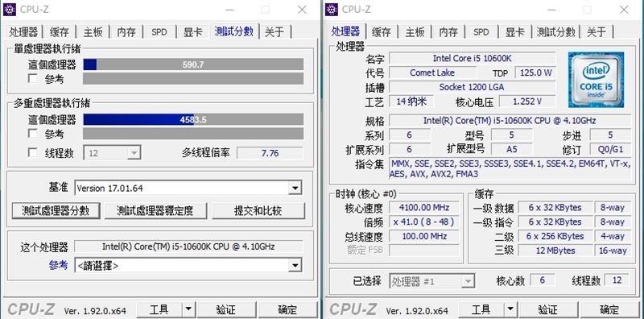This screenshot has height=319, width=644.
Task: Click multi-thread score bar showing 4583.5
Action: 193,119
